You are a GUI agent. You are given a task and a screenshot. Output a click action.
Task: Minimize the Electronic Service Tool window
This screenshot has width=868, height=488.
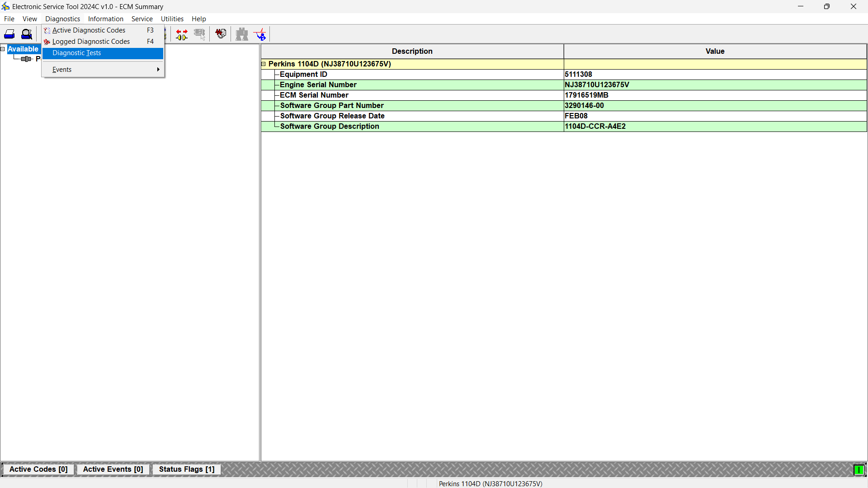click(x=801, y=6)
